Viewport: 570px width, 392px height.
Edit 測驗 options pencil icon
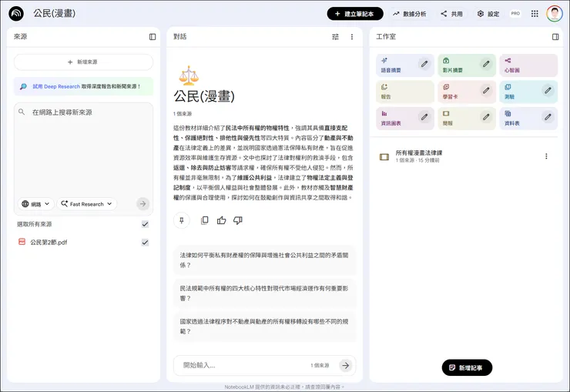point(548,90)
